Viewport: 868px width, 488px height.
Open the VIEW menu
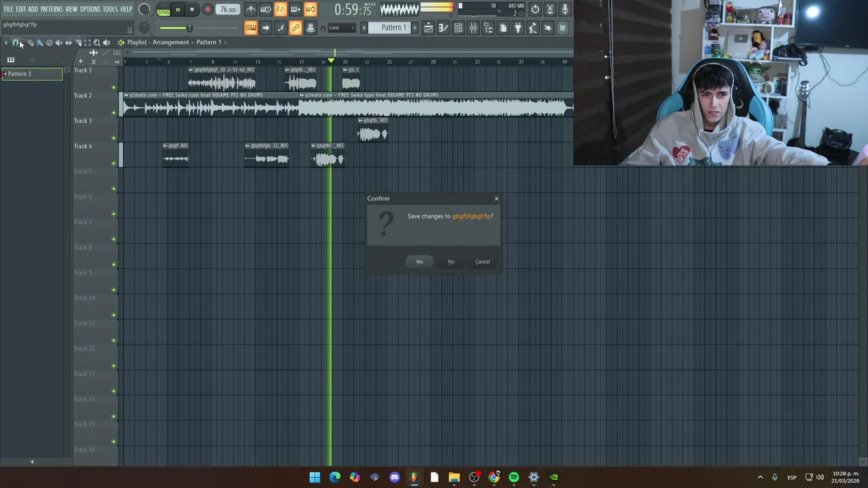71,9
